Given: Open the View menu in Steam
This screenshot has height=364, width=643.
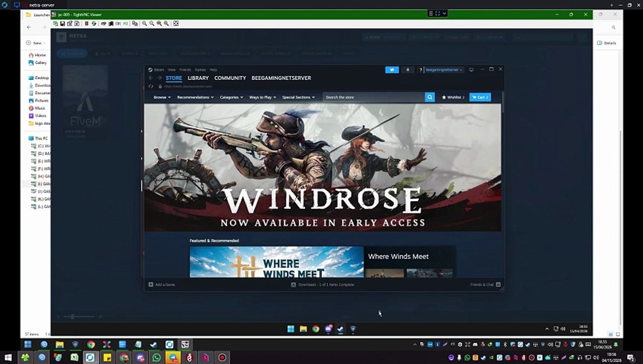Looking at the screenshot, I should coord(172,70).
